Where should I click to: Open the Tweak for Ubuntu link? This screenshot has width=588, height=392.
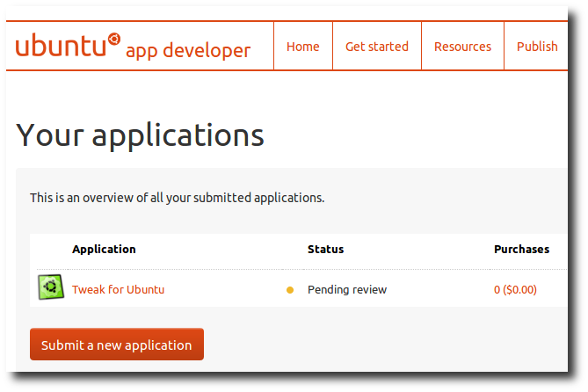click(x=118, y=289)
